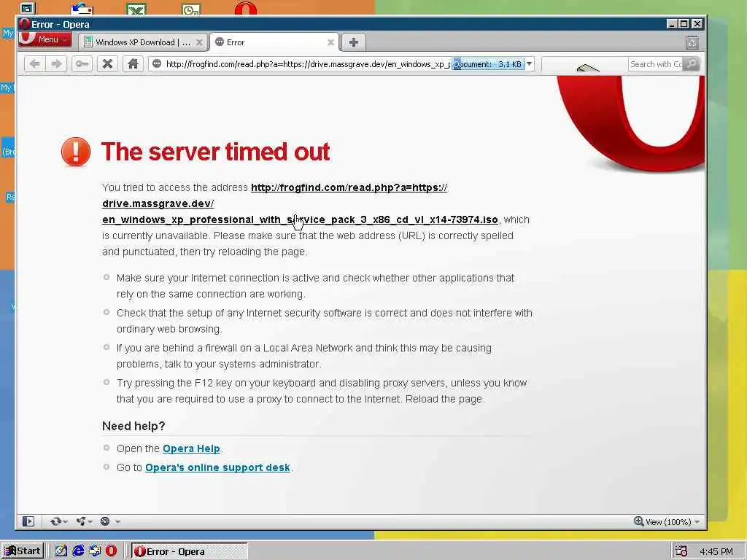
Task: Go back with the Back arrow
Action: [35, 64]
